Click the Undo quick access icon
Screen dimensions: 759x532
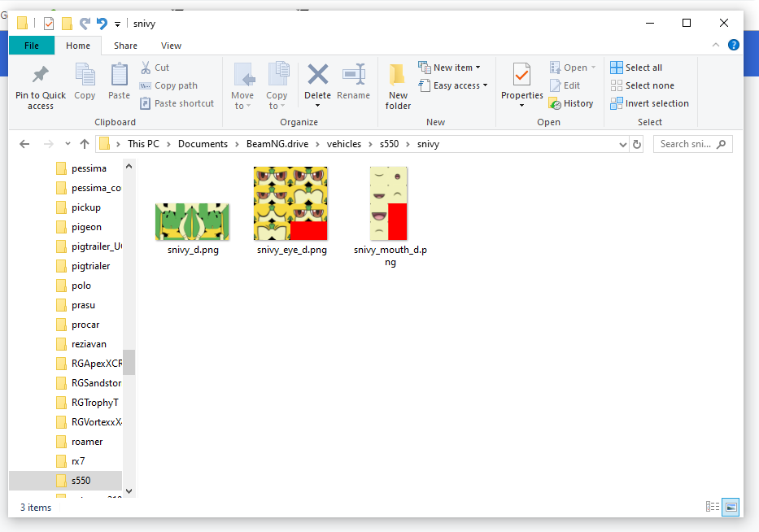pyautogui.click(x=102, y=23)
